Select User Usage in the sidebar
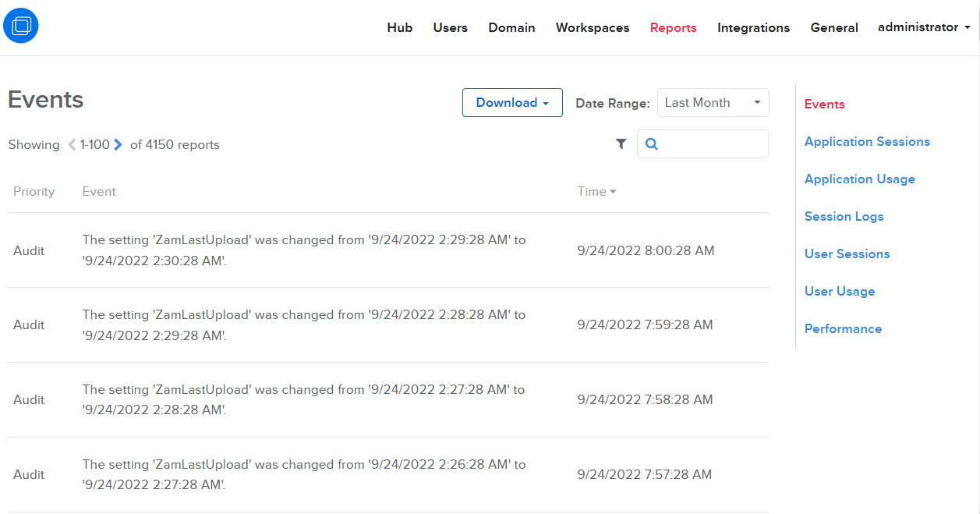Image resolution: width=980 pixels, height=514 pixels. tap(840, 292)
